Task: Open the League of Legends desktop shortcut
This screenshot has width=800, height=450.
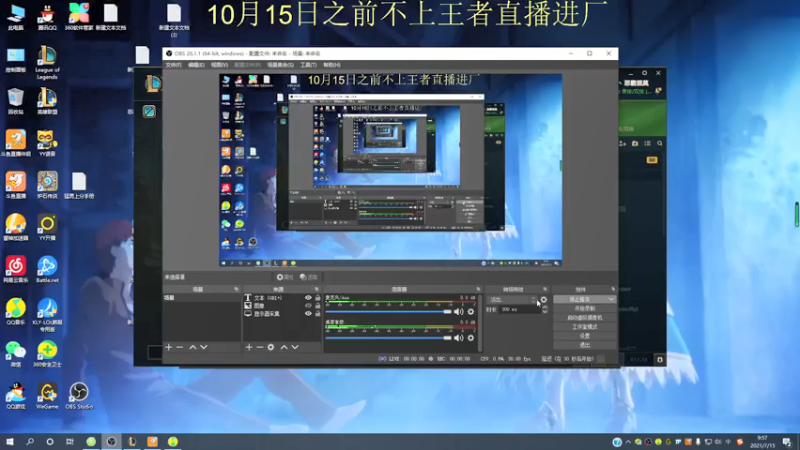Action: coord(47,63)
